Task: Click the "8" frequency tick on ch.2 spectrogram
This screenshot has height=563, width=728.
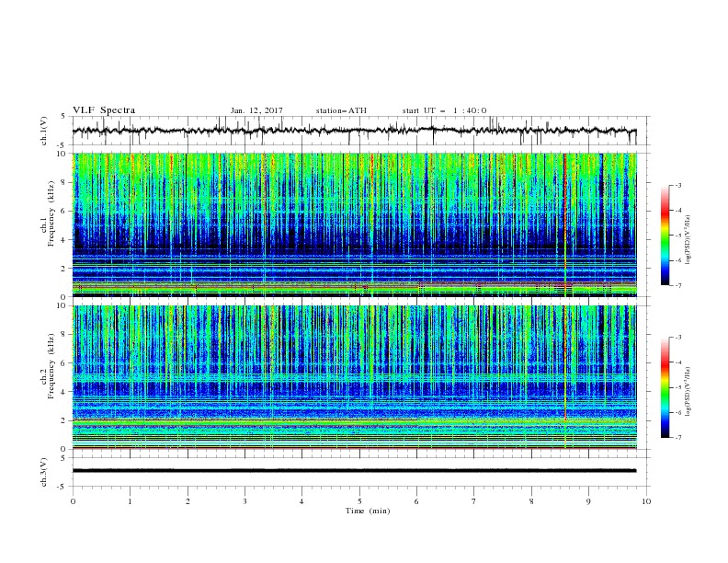Action: (x=65, y=335)
